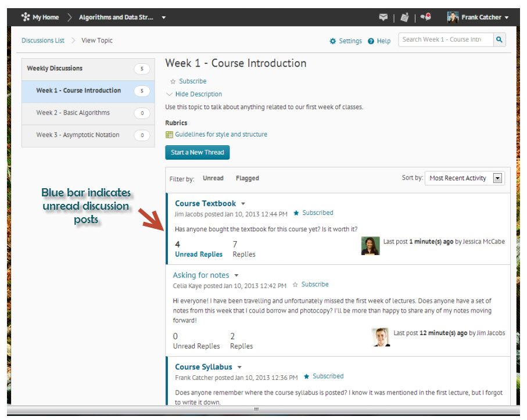Expand the course selector dropdown arrow

[164, 17]
